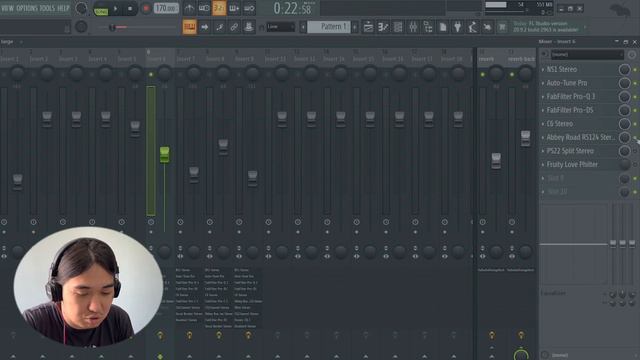Expand PS22 Split Stereo slot arrow menu
Image resolution: width=640 pixels, height=360 pixels.
click(x=543, y=151)
